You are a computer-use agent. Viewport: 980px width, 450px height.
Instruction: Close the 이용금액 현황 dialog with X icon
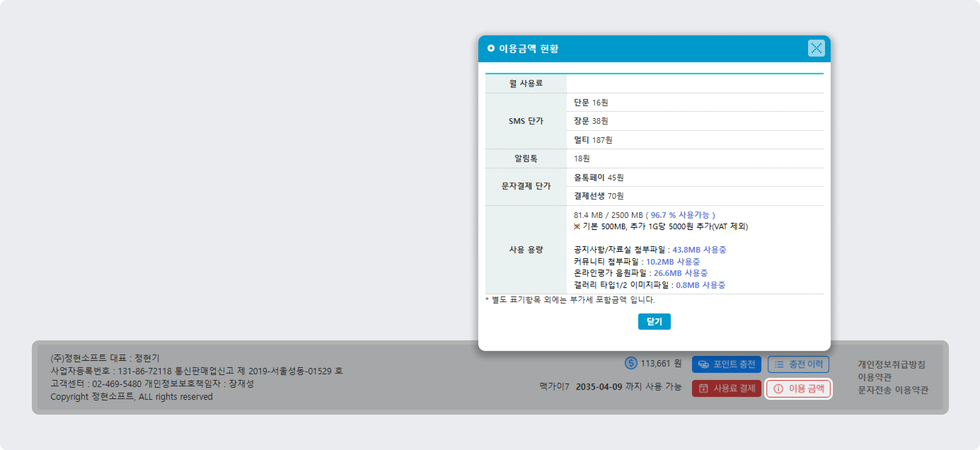point(816,48)
